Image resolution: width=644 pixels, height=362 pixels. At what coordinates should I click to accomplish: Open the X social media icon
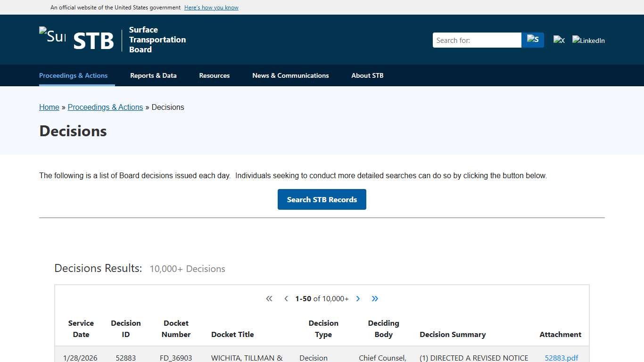pyautogui.click(x=559, y=41)
